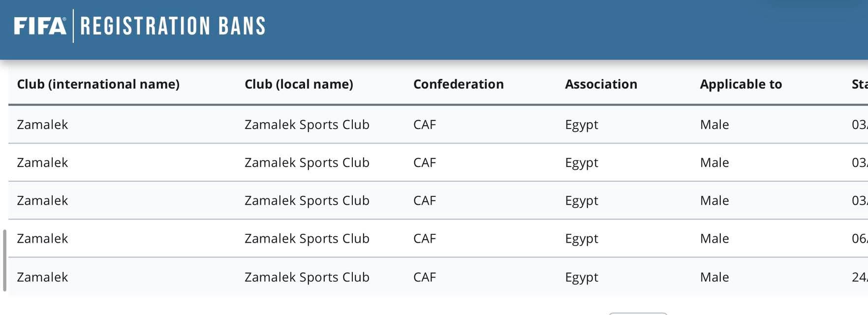Click Zamalek Sports Club in the first row

coord(307,125)
